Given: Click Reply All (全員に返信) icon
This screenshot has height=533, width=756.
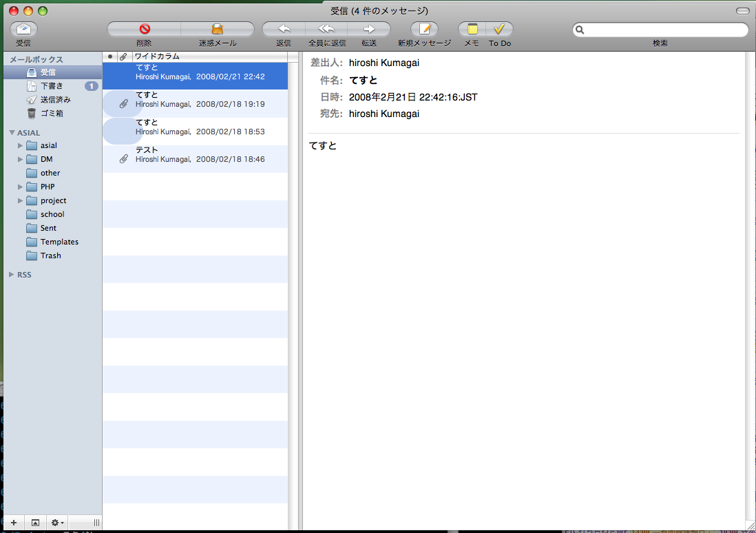Looking at the screenshot, I should click(x=326, y=30).
